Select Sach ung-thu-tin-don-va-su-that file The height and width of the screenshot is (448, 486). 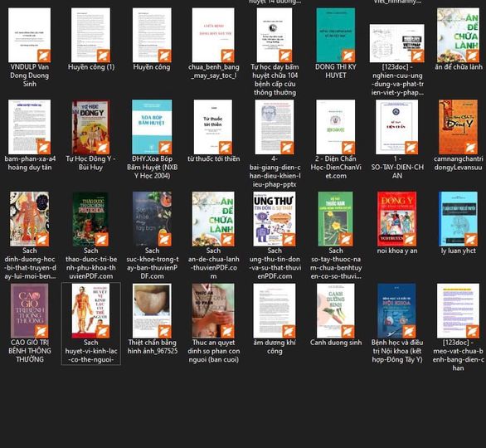[275, 219]
